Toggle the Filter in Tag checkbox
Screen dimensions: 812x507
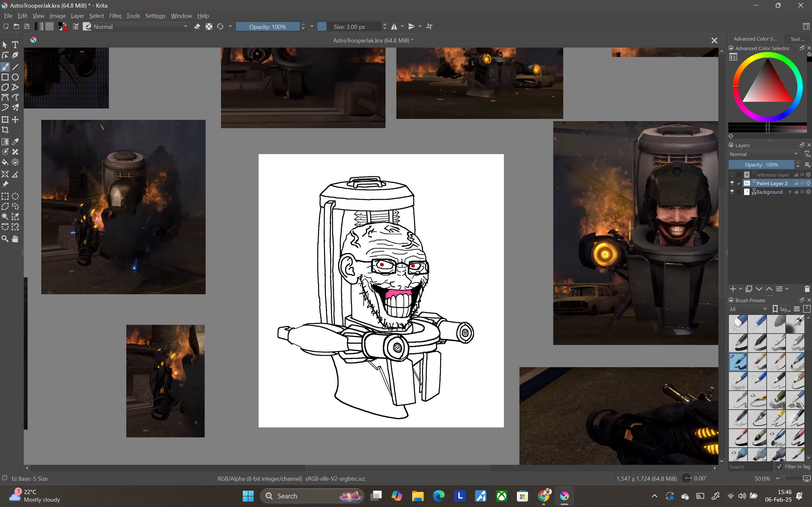tap(779, 466)
